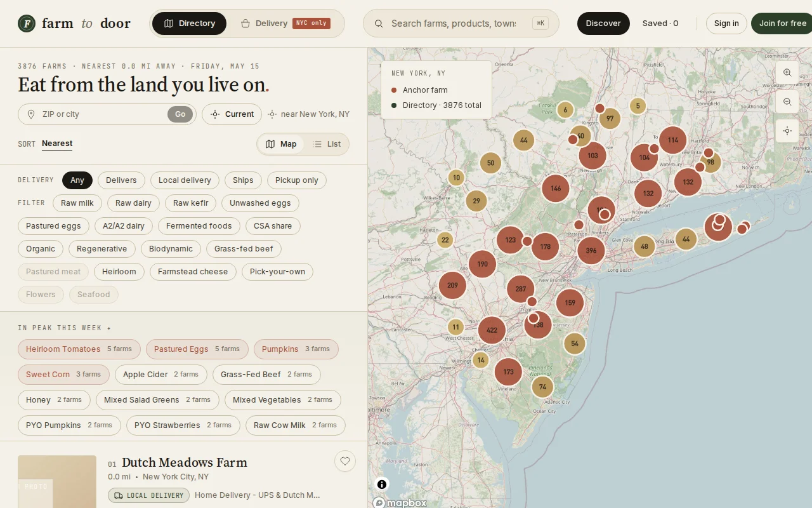Toggle the Organic filter
The width and height of the screenshot is (812, 508).
tap(41, 249)
